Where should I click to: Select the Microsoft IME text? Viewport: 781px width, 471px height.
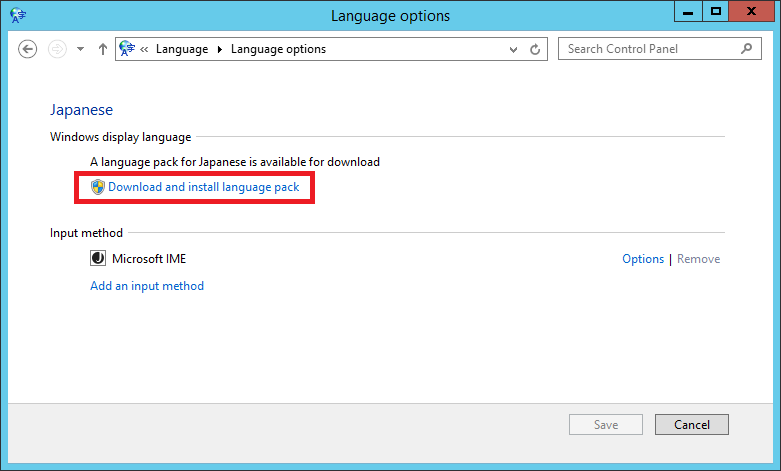point(149,259)
